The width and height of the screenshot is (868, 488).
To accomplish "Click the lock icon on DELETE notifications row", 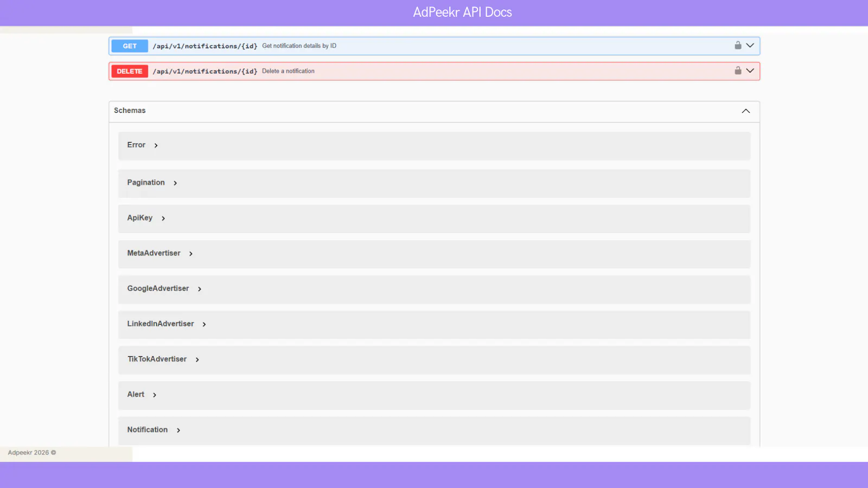I will pyautogui.click(x=738, y=70).
